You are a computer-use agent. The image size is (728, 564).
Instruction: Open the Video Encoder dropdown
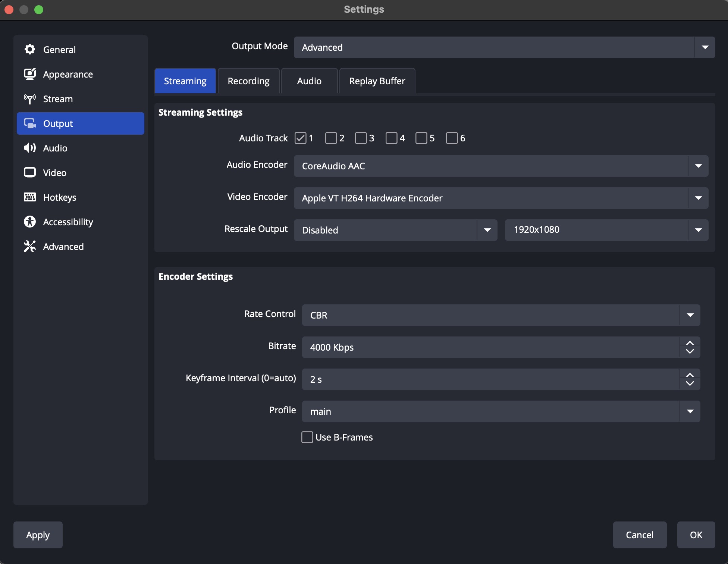click(x=698, y=198)
